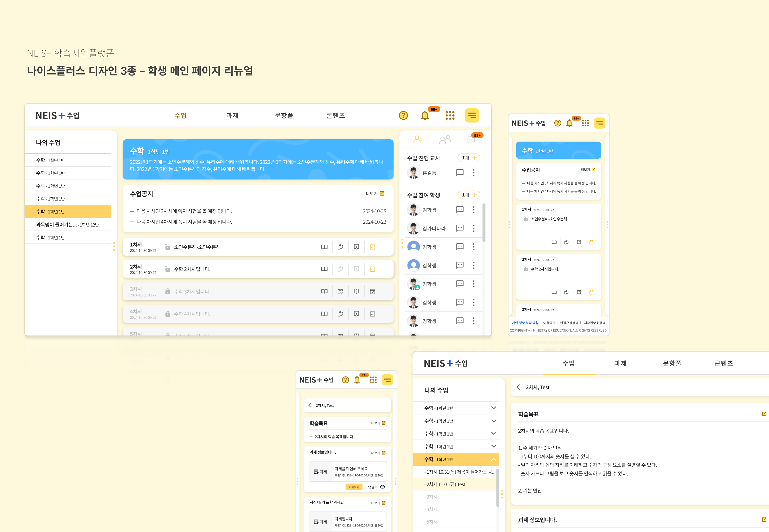Open chat icon next to 홍길동 teacher
Screen dimensions: 769x532
[x=460, y=173]
